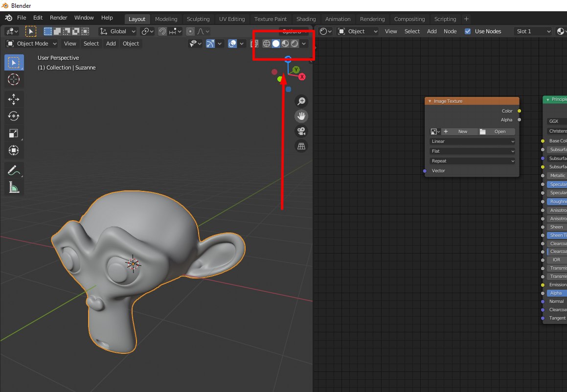Activate the Move tool
This screenshot has width=567, height=392.
[x=14, y=99]
